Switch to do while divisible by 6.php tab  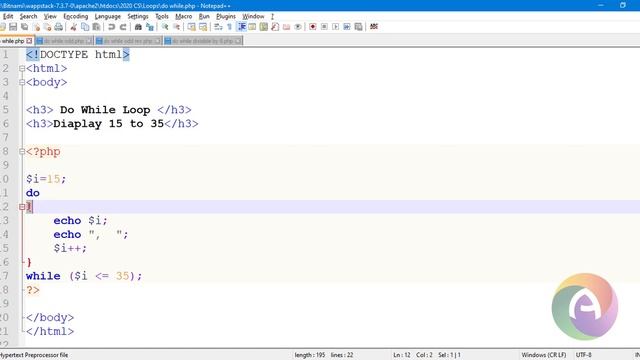click(203, 41)
